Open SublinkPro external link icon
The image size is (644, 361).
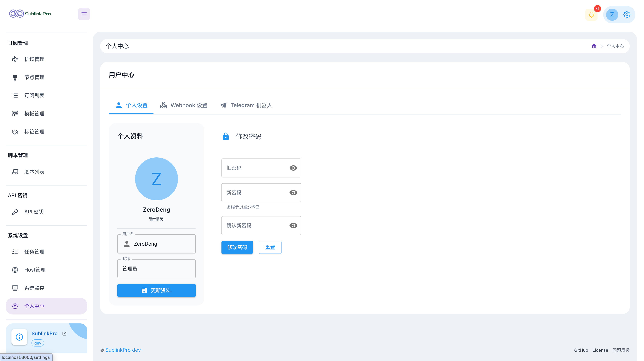click(x=65, y=333)
